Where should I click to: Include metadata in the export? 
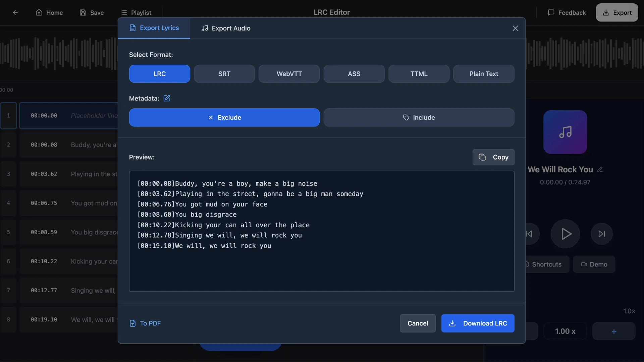(x=419, y=117)
